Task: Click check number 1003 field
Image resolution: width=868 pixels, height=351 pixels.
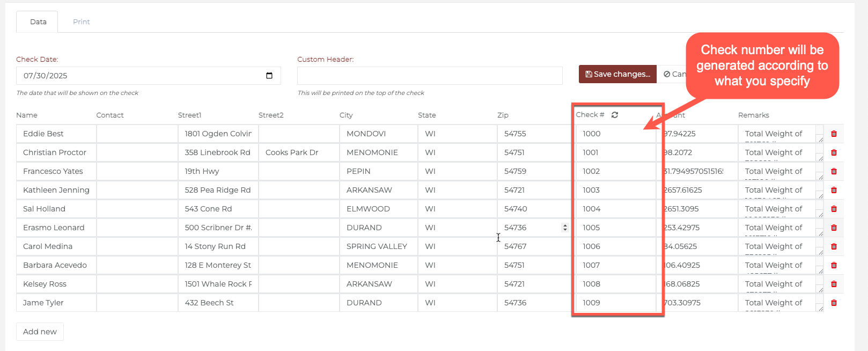Action: click(616, 190)
